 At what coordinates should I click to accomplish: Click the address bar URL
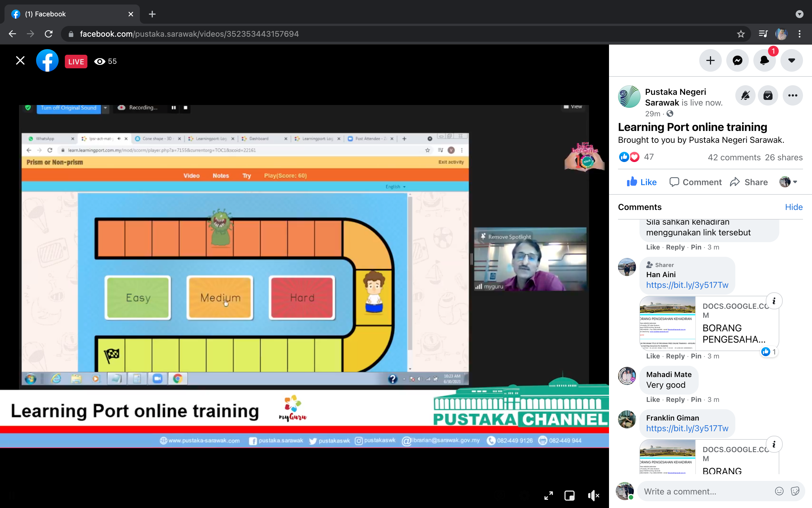click(x=189, y=34)
